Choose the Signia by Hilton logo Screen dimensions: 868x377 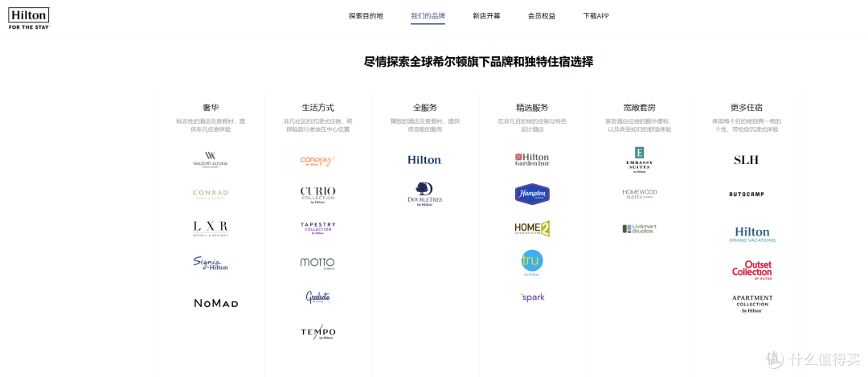click(x=211, y=263)
